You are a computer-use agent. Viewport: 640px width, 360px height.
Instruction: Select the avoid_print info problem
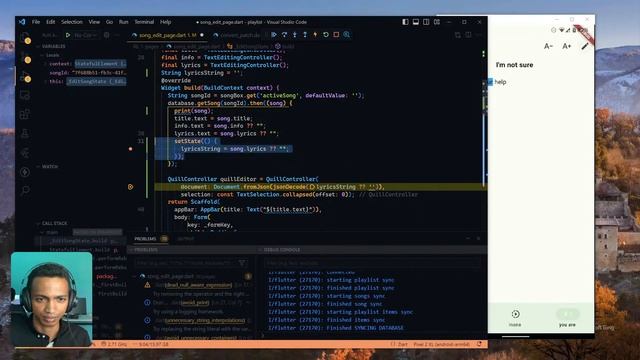(x=195, y=302)
